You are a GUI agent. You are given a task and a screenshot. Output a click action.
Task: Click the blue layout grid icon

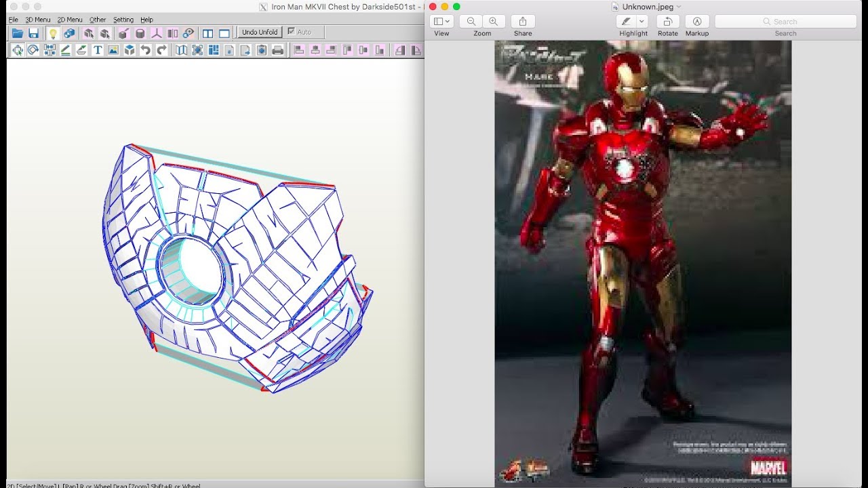pyautogui.click(x=214, y=49)
